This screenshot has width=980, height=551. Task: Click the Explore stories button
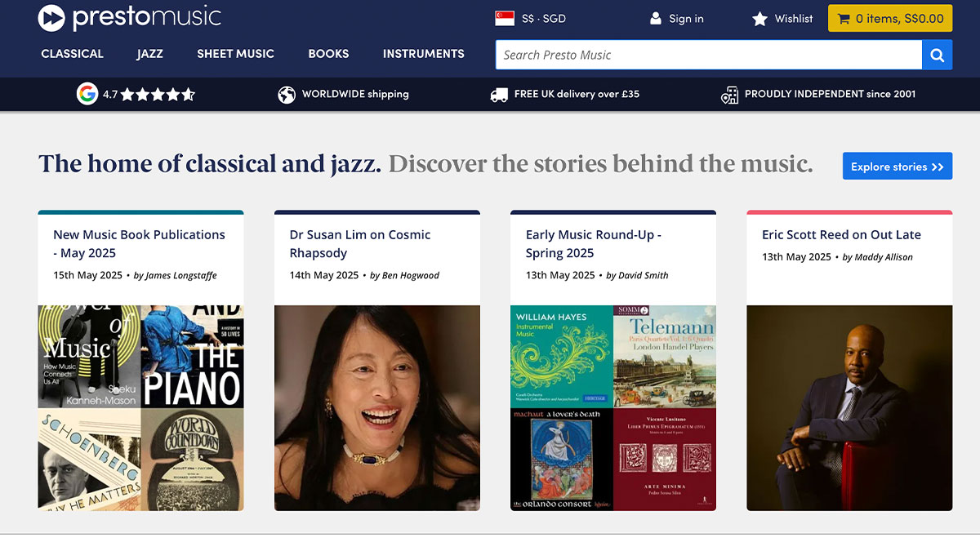click(898, 167)
